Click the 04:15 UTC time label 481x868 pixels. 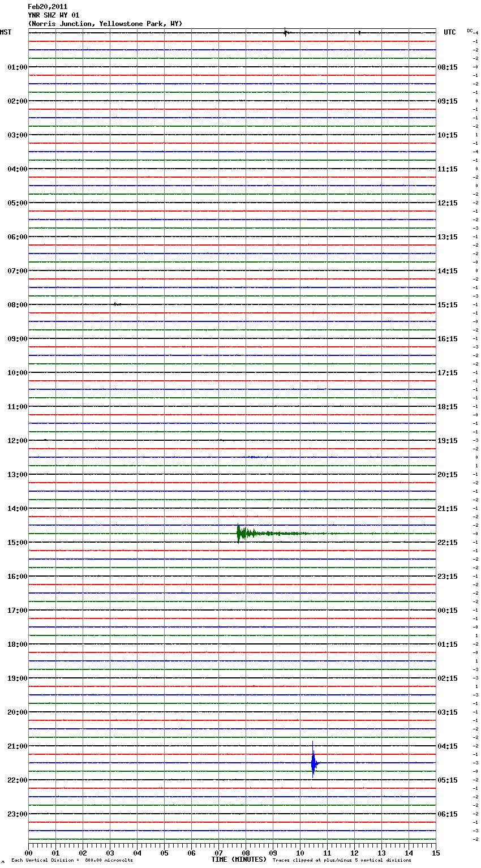[x=448, y=746]
